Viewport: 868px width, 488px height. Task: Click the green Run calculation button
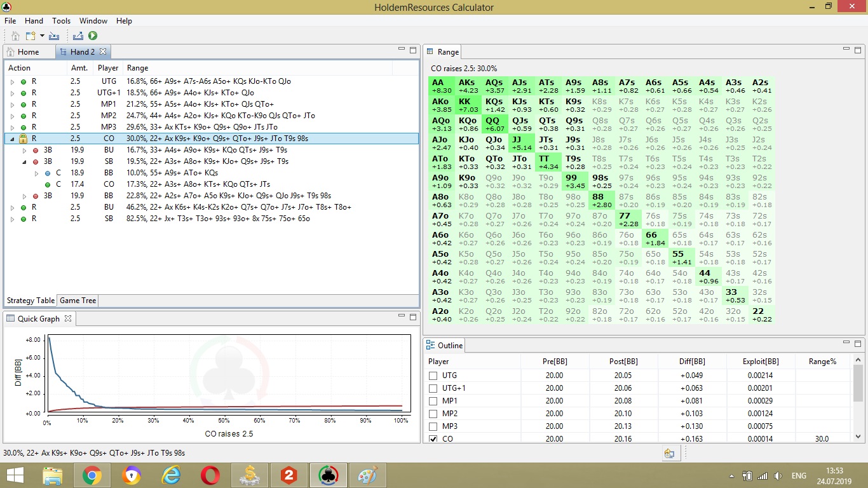(x=93, y=36)
